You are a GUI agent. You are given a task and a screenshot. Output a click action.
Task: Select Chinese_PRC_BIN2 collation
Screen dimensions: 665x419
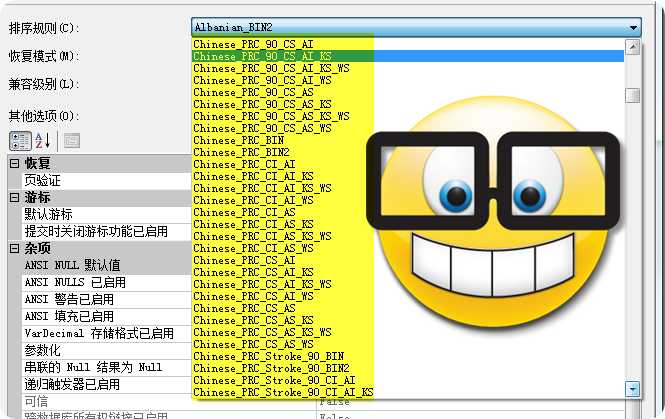point(408,152)
